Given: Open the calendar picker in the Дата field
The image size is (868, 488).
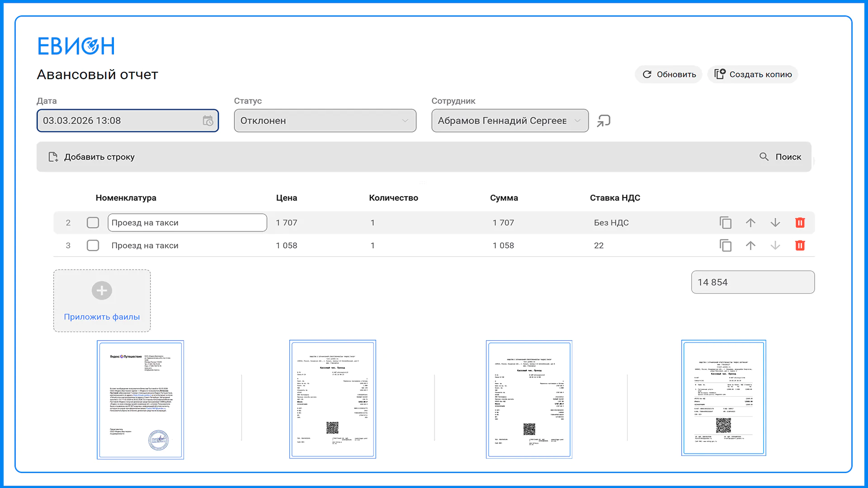Looking at the screenshot, I should pos(208,121).
